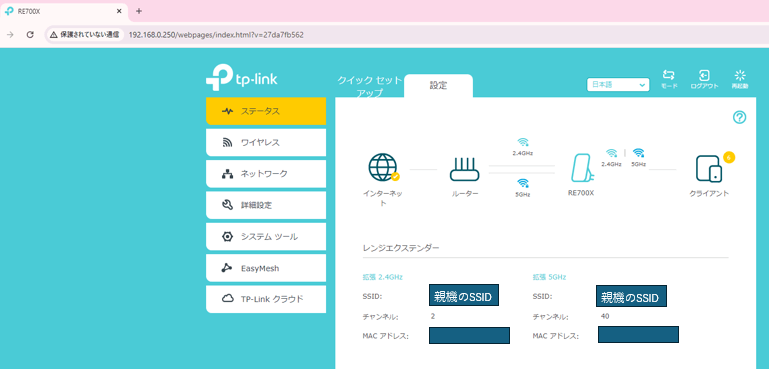
Task: Click the RE700X extender icon
Action: coord(582,168)
